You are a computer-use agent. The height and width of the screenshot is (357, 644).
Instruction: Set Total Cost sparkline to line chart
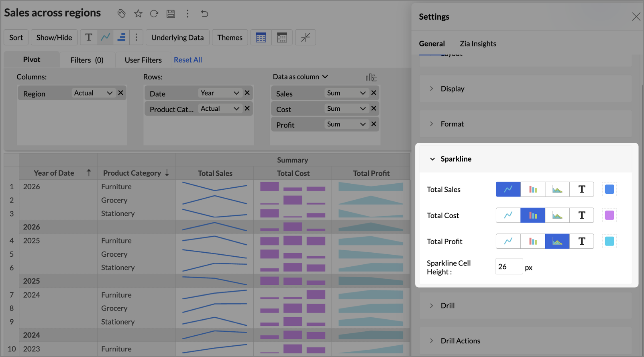point(508,215)
